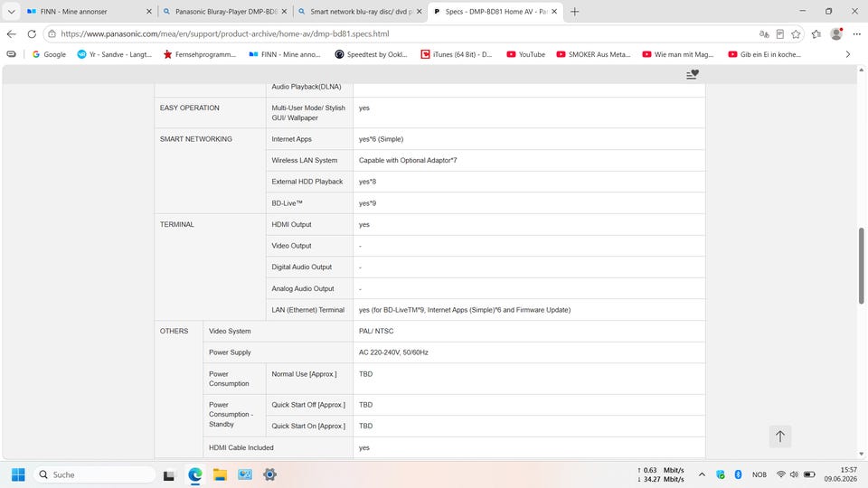Open Bluetooth tray icon
This screenshot has height=488, width=868.
tap(738, 474)
